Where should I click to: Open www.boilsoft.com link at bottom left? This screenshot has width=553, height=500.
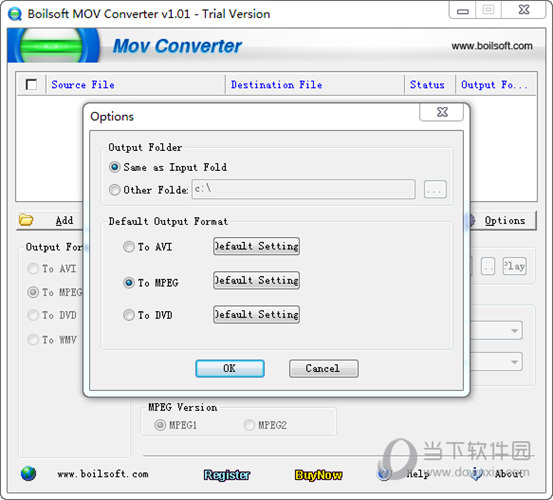click(x=103, y=474)
